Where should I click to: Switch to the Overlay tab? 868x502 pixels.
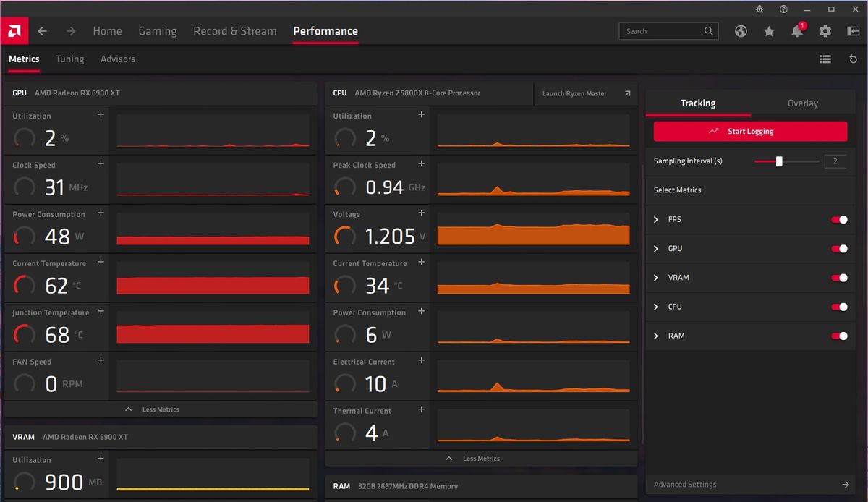tap(803, 103)
